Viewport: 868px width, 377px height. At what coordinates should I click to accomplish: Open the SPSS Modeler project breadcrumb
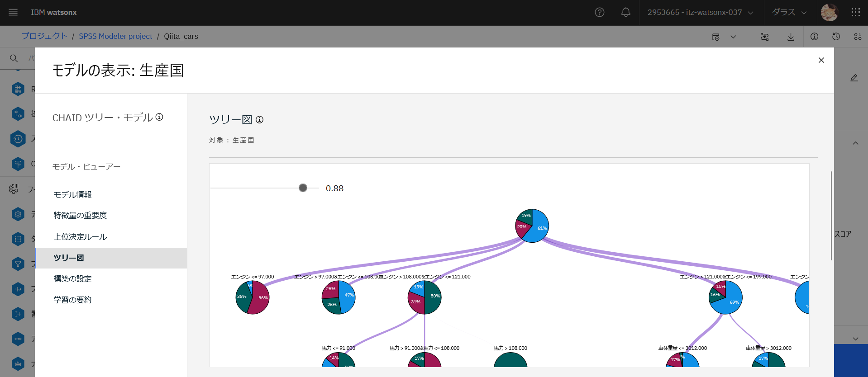click(x=115, y=36)
